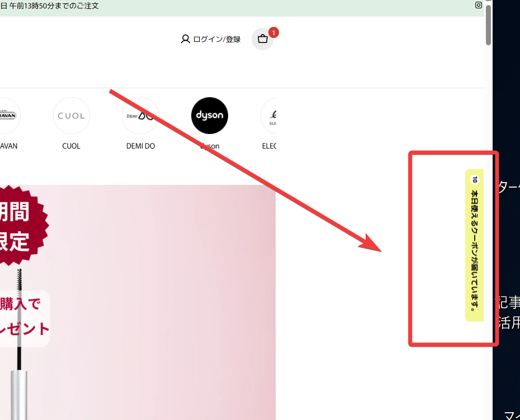Open the Instagram icon in top bar
This screenshot has height=420, width=520.
pyautogui.click(x=478, y=5)
